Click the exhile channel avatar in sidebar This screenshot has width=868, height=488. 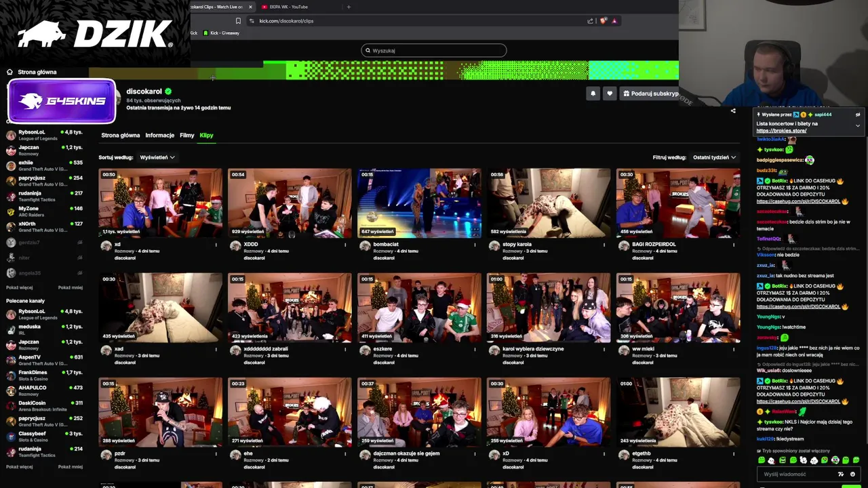(x=11, y=166)
